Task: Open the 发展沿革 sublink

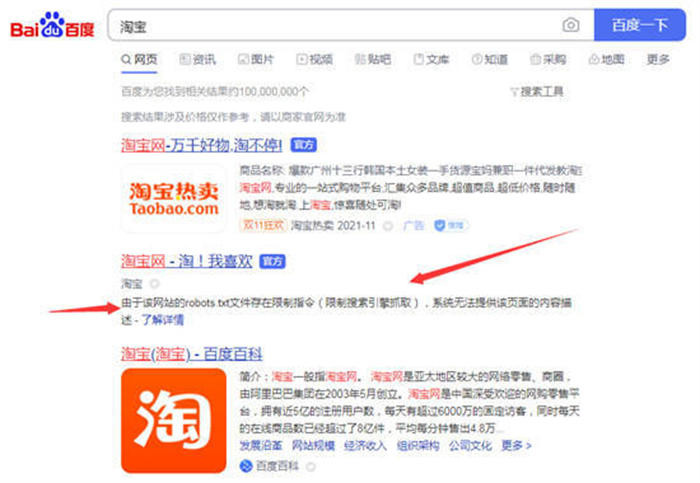Action: pos(261,446)
